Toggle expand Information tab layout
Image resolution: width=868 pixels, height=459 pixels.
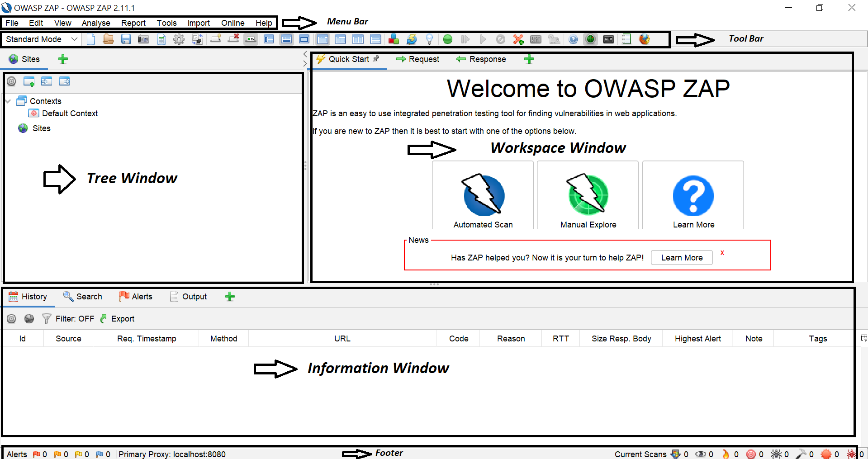point(286,39)
